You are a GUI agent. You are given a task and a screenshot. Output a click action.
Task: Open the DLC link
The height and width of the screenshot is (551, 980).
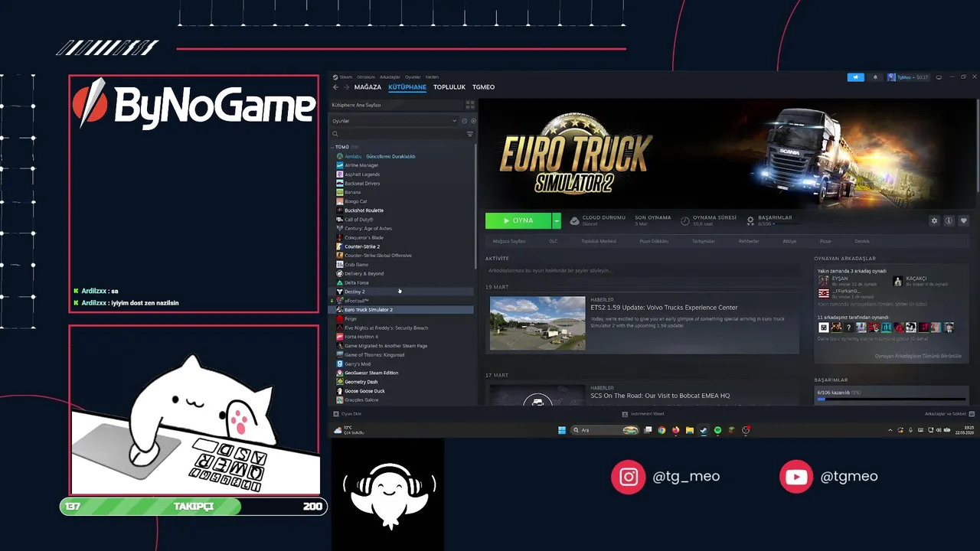tap(554, 241)
